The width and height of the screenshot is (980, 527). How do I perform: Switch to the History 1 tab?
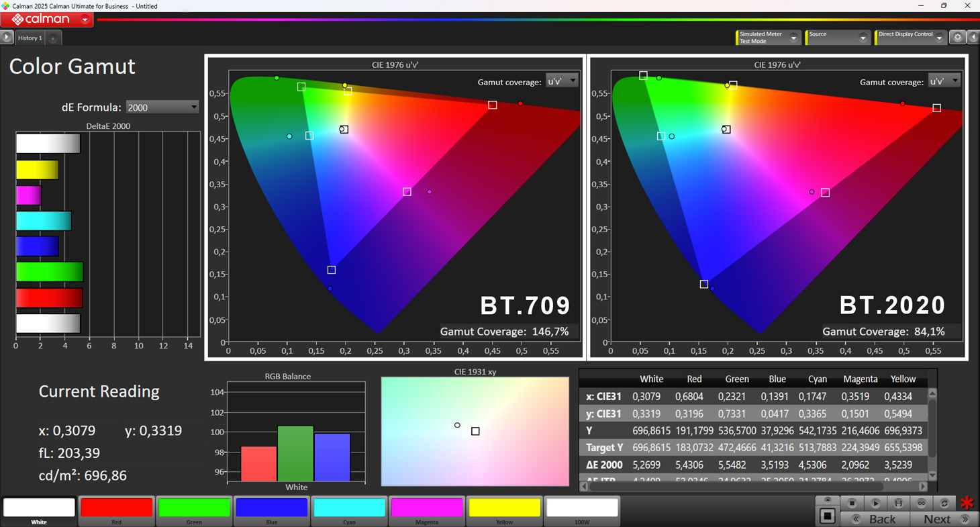[x=30, y=38]
